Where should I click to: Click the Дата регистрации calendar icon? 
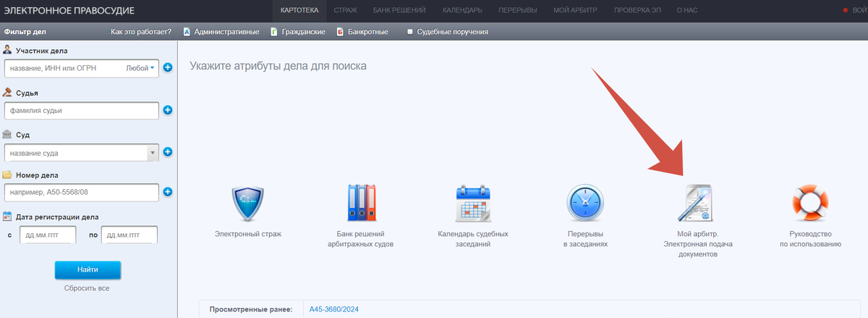[x=8, y=217]
